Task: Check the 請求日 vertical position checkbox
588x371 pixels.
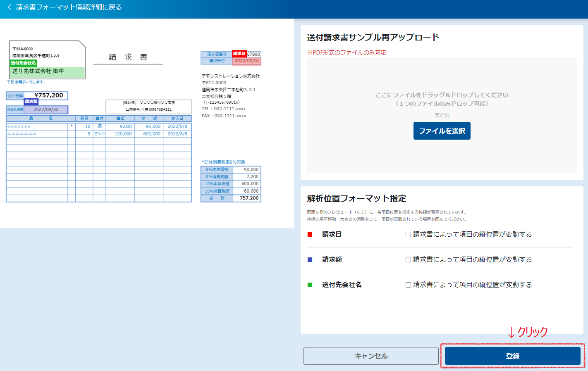Action: point(408,234)
